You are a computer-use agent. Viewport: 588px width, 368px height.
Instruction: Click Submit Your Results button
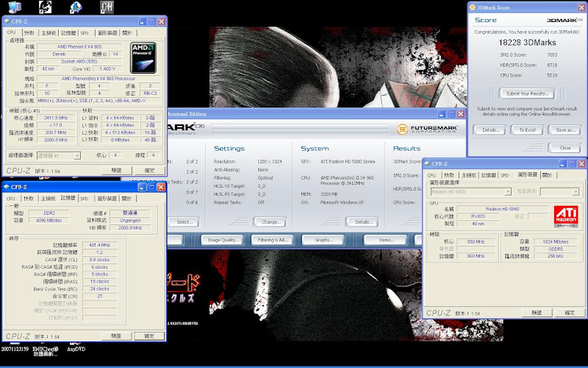[526, 93]
